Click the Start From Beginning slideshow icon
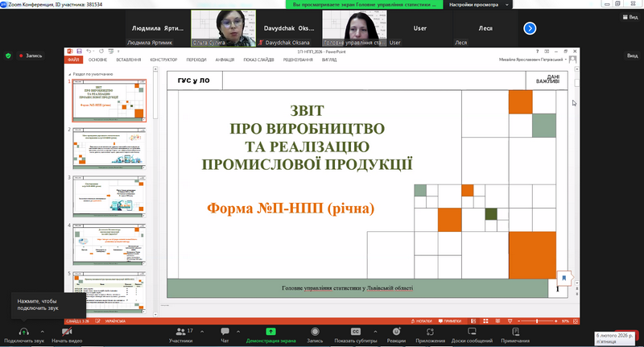Image resolution: width=644 pixels, height=347 pixels. coord(110,52)
